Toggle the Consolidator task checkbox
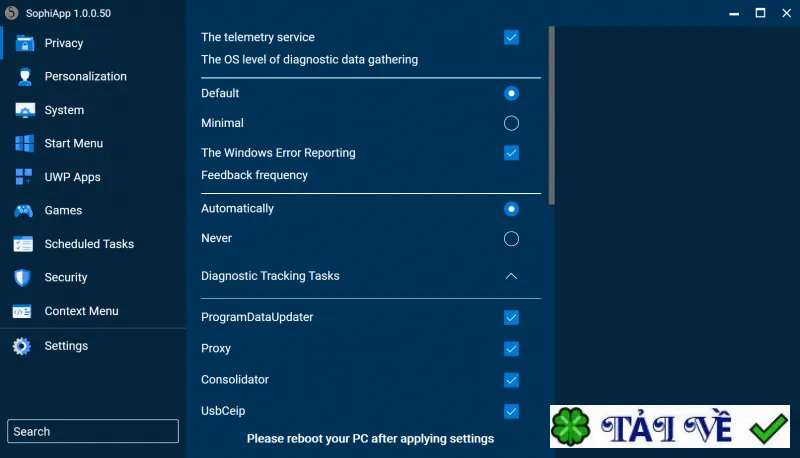The image size is (800, 458). coord(511,380)
